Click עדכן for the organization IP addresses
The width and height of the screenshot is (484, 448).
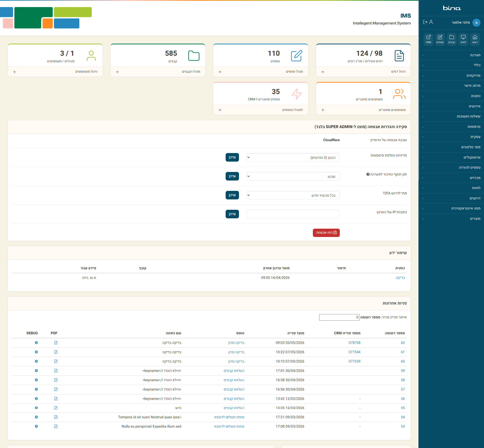pyautogui.click(x=232, y=214)
